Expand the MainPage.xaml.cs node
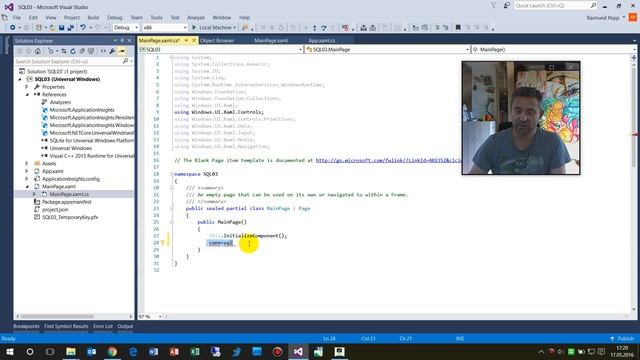Image resolution: width=640 pixels, height=360 pixels. coord(34,194)
